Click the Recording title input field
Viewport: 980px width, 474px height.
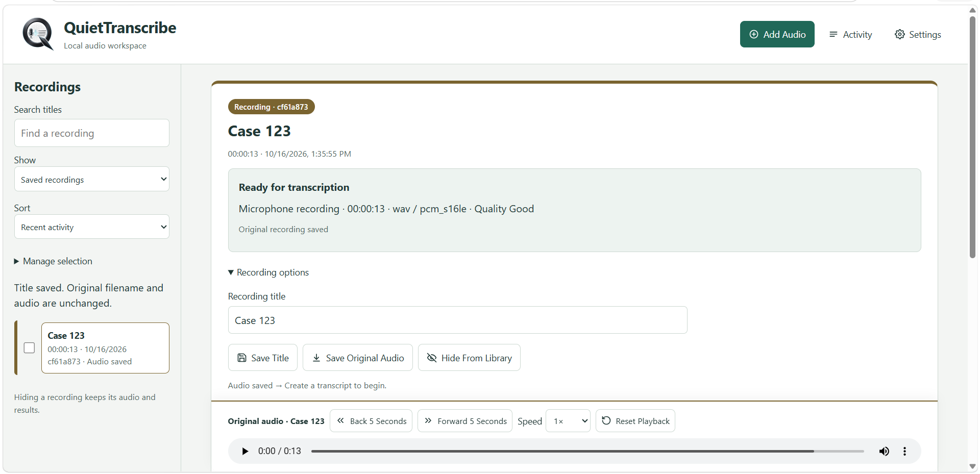pos(457,320)
